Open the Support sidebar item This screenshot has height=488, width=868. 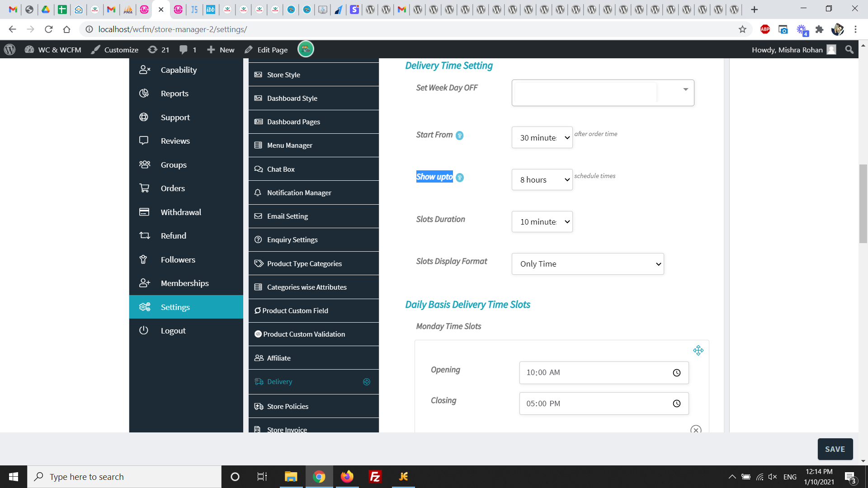[x=186, y=117]
